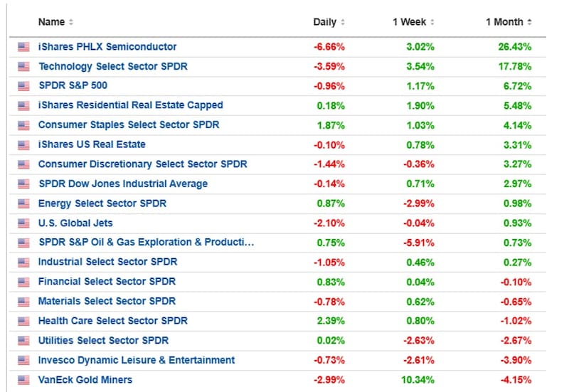
Task: Open the Technology Select Sector SPDR link
Action: point(113,66)
